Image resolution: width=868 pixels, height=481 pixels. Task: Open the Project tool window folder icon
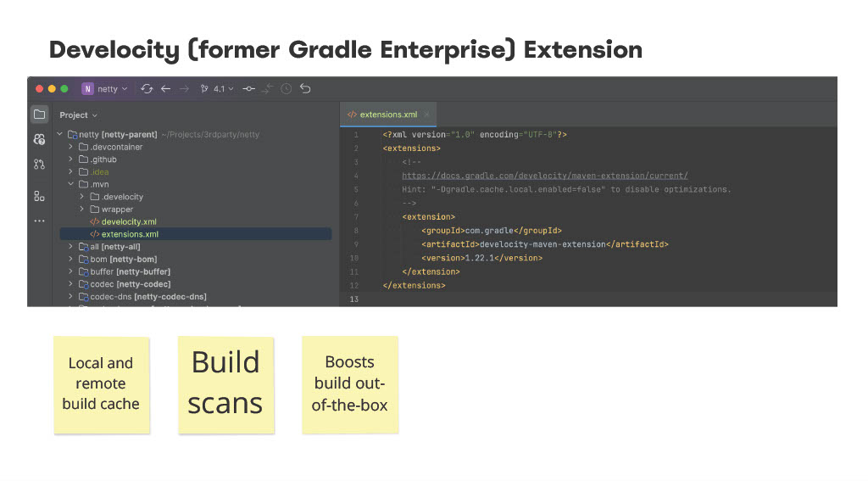39,115
